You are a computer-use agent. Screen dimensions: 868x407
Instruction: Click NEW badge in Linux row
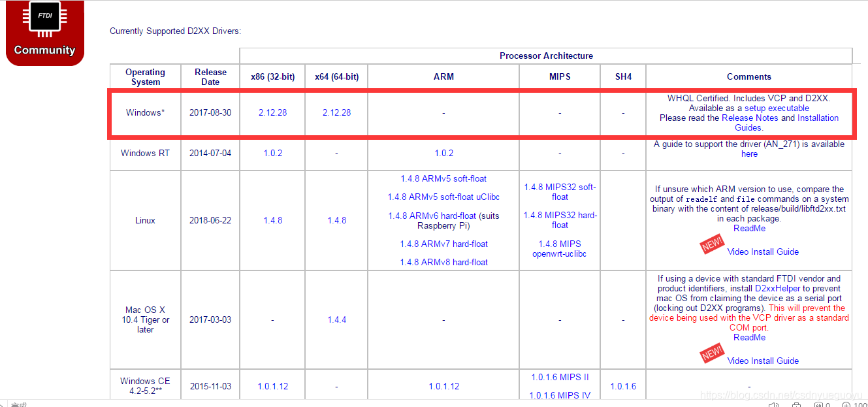click(x=711, y=246)
